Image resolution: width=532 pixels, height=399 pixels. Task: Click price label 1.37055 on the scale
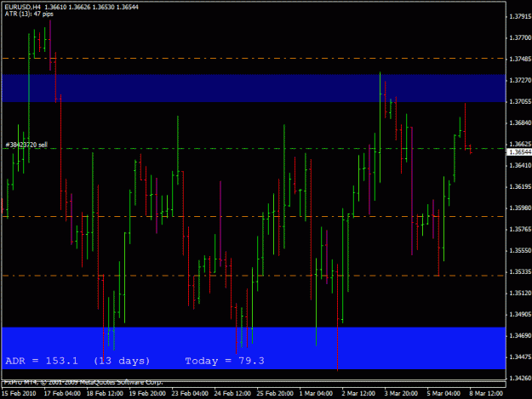click(x=520, y=102)
